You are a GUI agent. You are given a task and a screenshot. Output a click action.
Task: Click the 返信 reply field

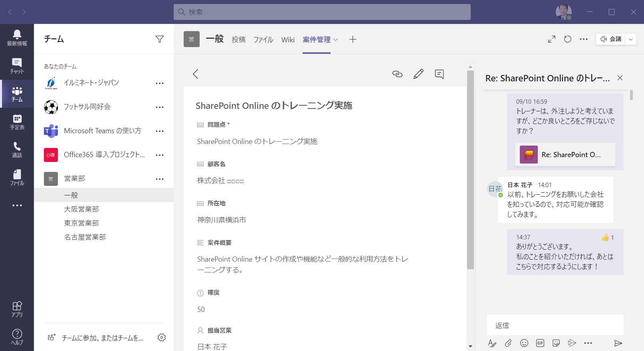coord(555,325)
